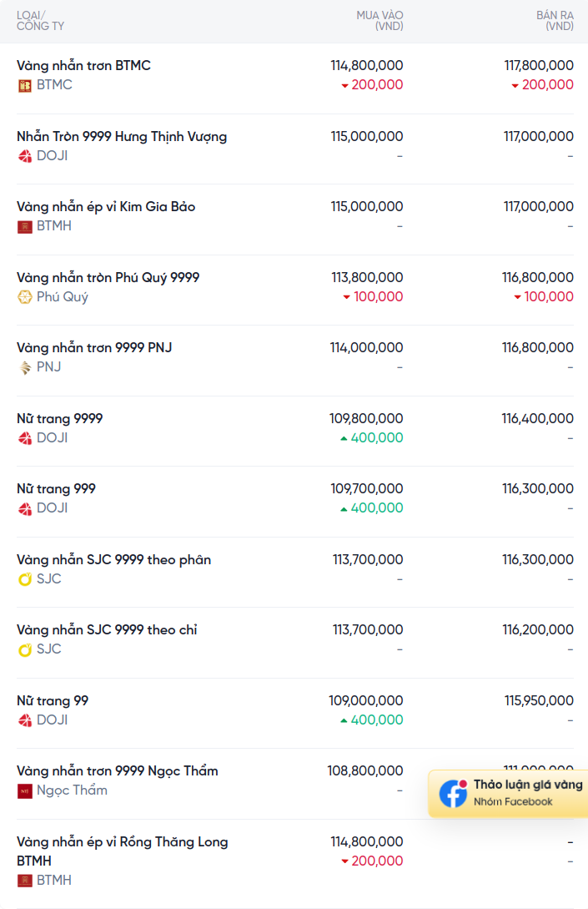The height and width of the screenshot is (909, 588).
Task: Select Nhẫn Tròn 9999 Hưng Thịnh Vượng title
Action: (122, 136)
